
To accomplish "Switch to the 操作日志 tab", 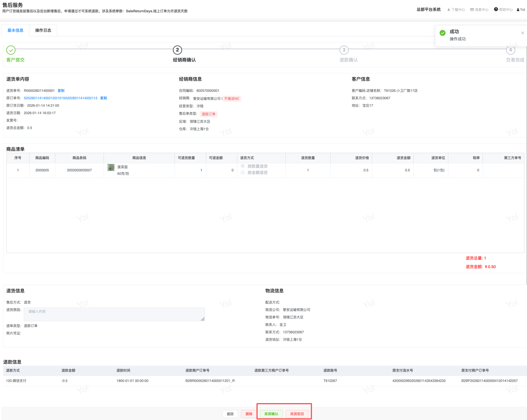I will tap(43, 30).
